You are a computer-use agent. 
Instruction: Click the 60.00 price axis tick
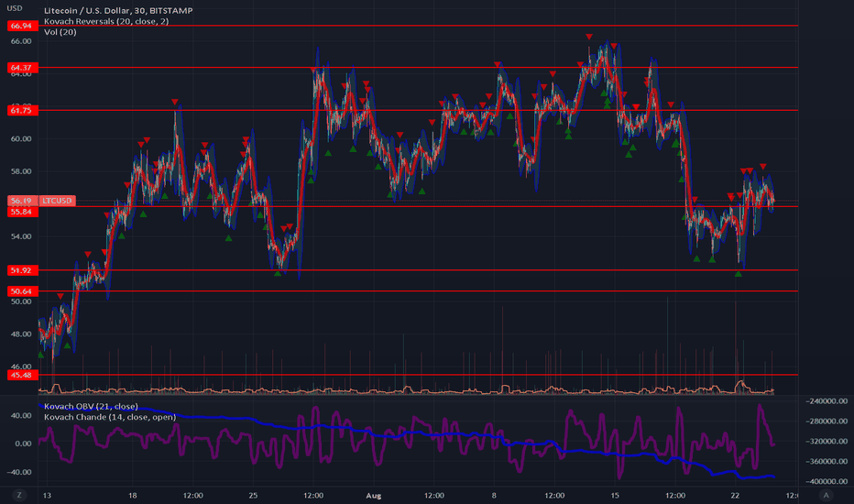[x=21, y=139]
